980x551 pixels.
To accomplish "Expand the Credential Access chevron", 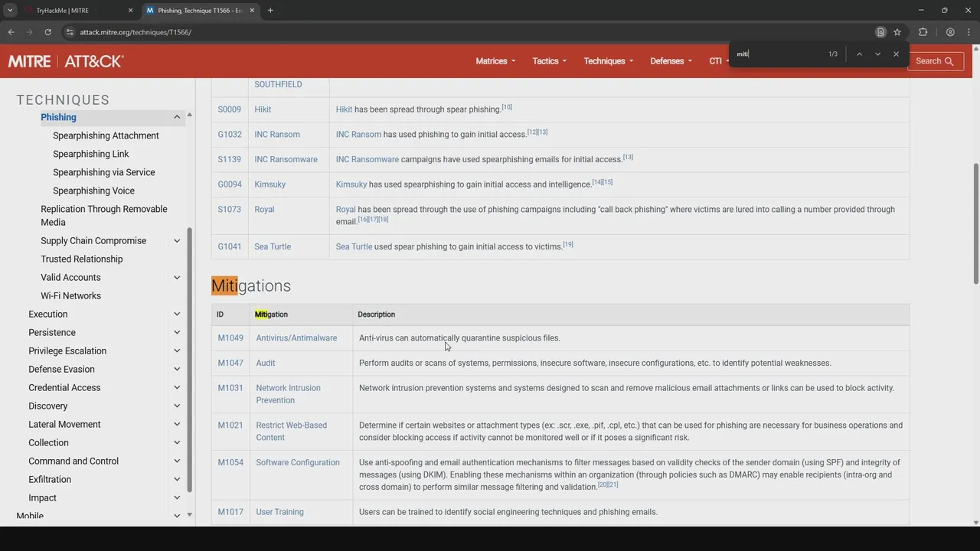I will (x=177, y=387).
